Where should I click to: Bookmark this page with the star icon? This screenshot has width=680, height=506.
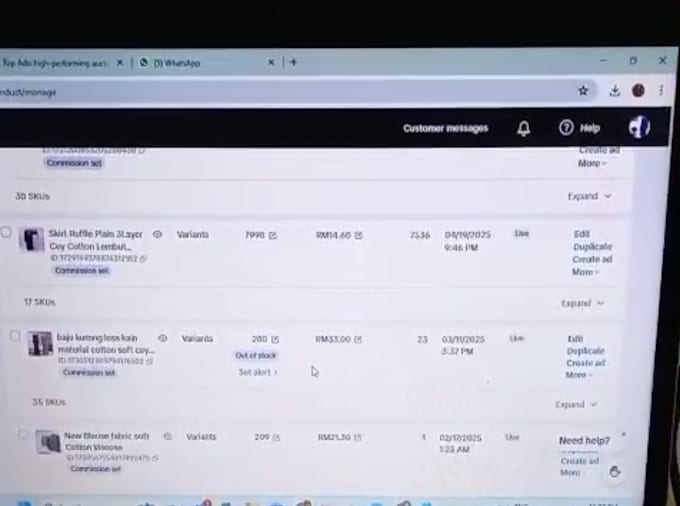[x=583, y=91]
